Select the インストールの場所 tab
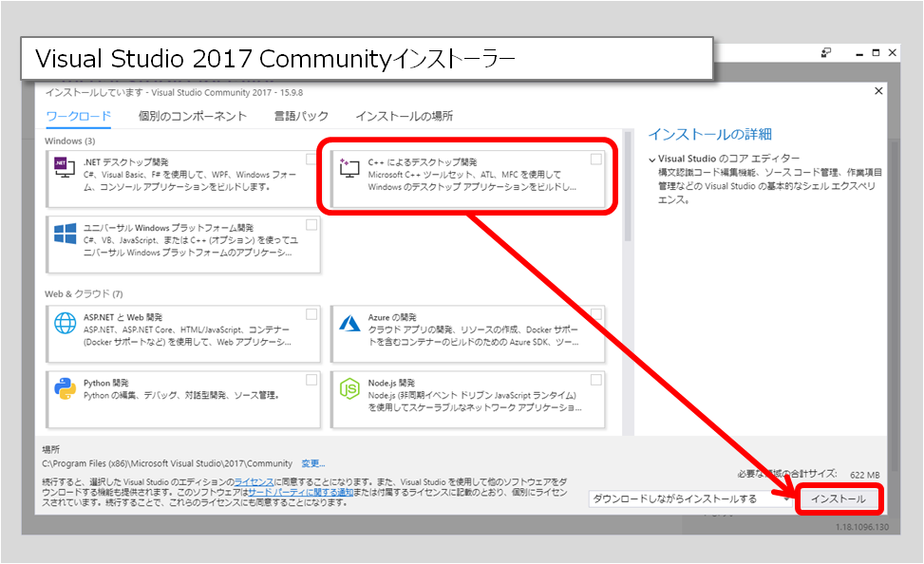The width and height of the screenshot is (924, 564). coord(405,116)
